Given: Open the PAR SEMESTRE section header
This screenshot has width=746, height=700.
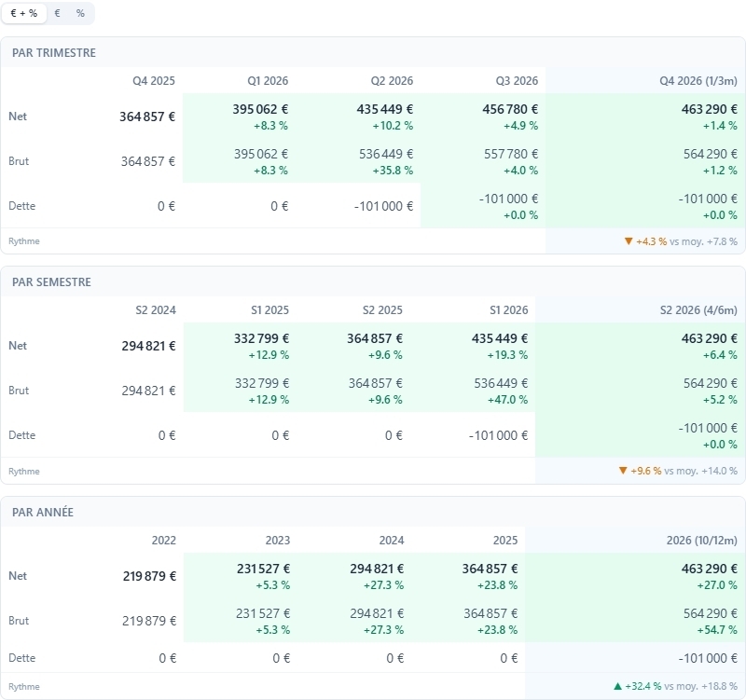Looking at the screenshot, I should tap(51, 282).
